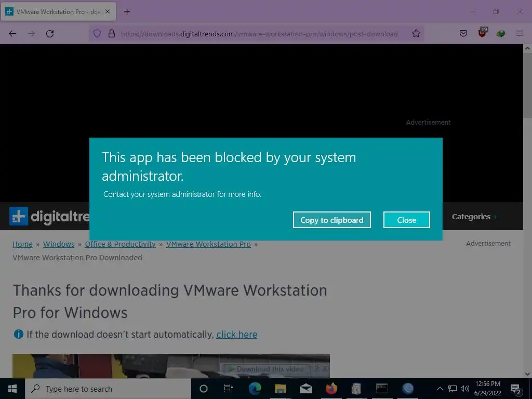
Task: Open the globe extension icon
Action: tap(500, 33)
